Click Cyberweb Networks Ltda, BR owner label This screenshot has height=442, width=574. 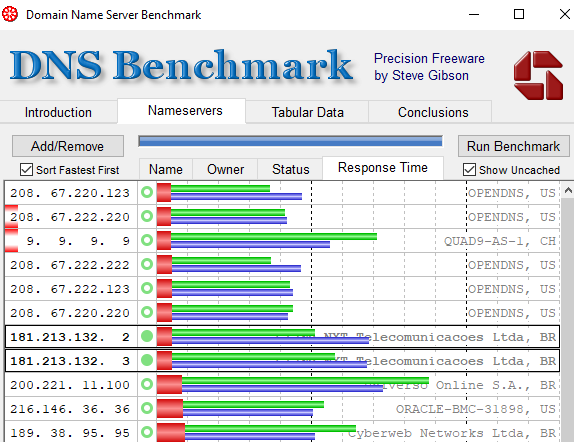coord(452,433)
